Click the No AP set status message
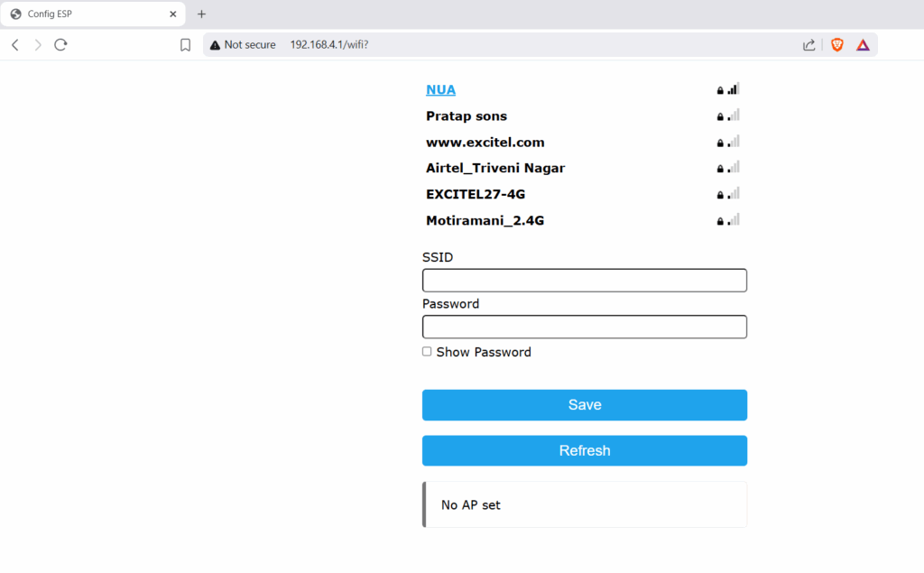This screenshot has height=573, width=924. tap(584, 504)
